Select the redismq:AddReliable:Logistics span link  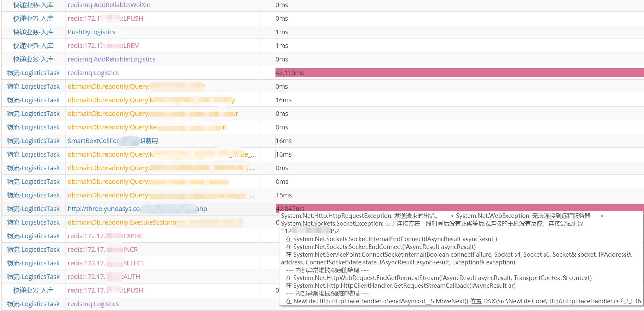(111, 59)
